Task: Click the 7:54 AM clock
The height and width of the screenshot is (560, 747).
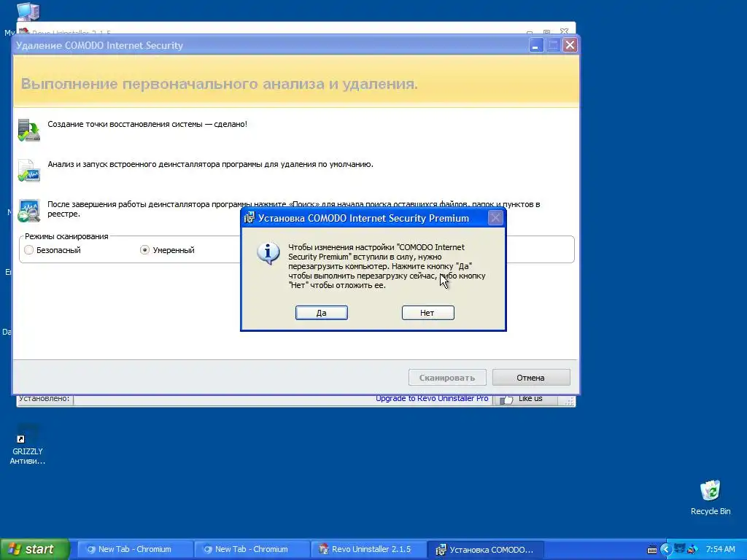Action: (720, 550)
